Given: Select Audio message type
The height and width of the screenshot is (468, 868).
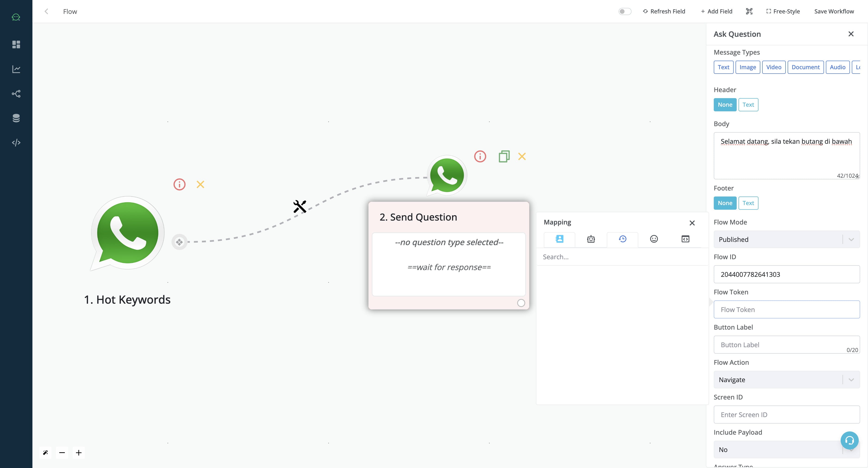Looking at the screenshot, I should [837, 67].
